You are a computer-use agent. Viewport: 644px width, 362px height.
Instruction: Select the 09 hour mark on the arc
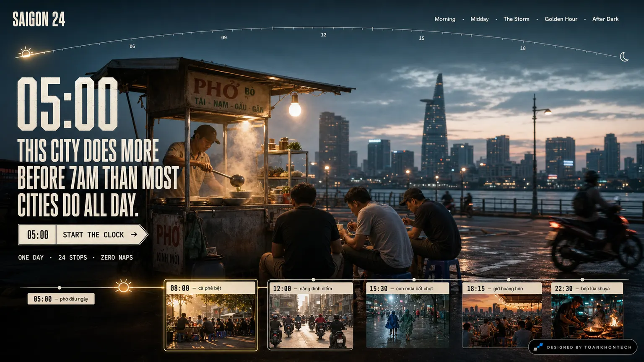224,38
